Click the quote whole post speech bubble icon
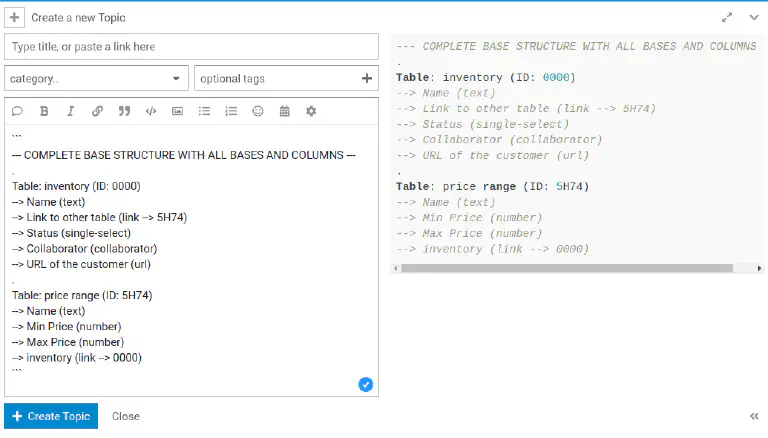 (17, 111)
